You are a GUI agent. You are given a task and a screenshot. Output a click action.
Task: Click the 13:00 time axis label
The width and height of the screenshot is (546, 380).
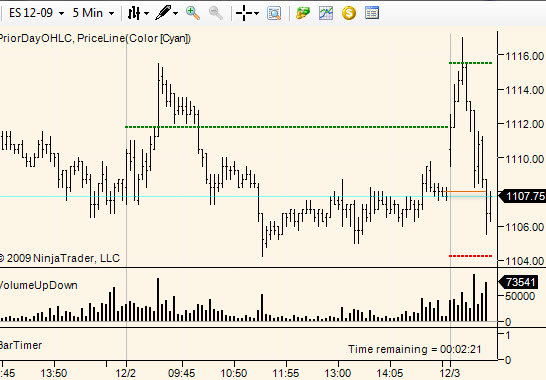tap(337, 373)
